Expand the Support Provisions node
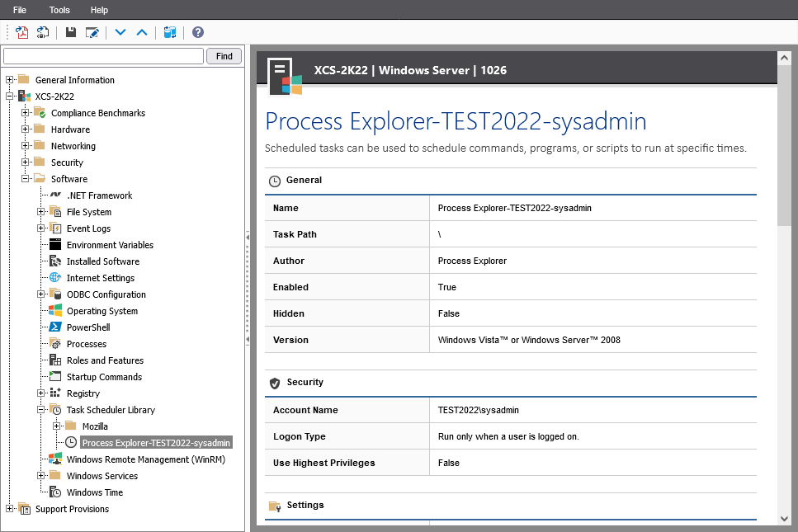Screen dimensions: 798x532 [9, 509]
